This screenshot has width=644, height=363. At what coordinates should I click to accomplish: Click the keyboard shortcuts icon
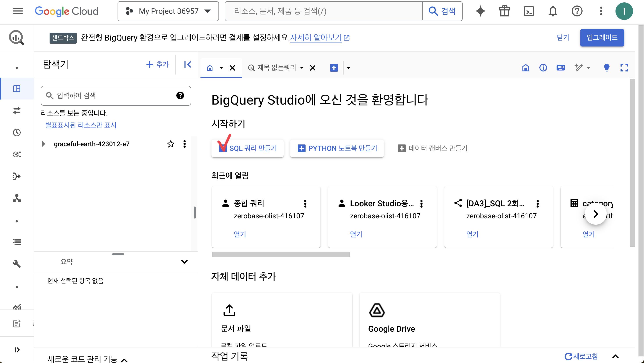[x=560, y=68]
